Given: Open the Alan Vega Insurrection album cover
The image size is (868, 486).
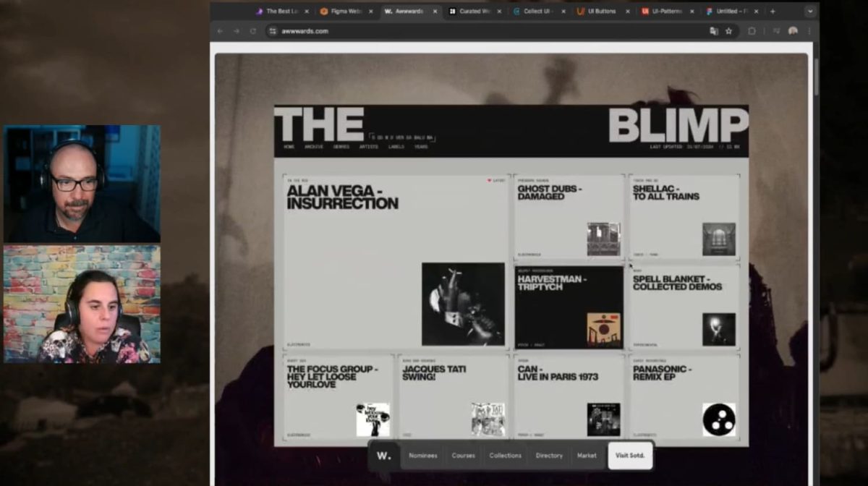Looking at the screenshot, I should [x=463, y=304].
